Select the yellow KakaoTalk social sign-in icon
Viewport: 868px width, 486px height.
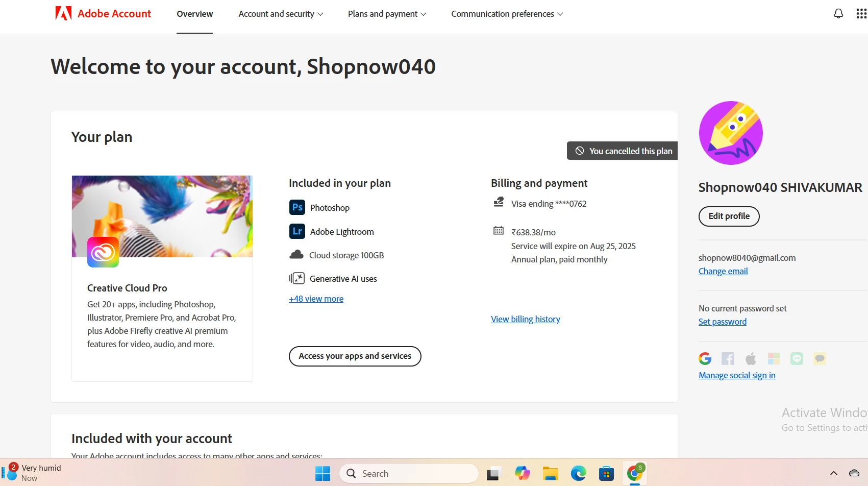(820, 359)
